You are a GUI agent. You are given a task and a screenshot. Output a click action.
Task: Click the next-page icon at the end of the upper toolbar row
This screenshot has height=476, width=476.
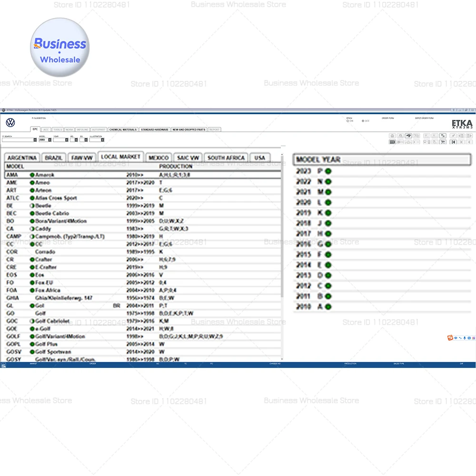coord(469,136)
